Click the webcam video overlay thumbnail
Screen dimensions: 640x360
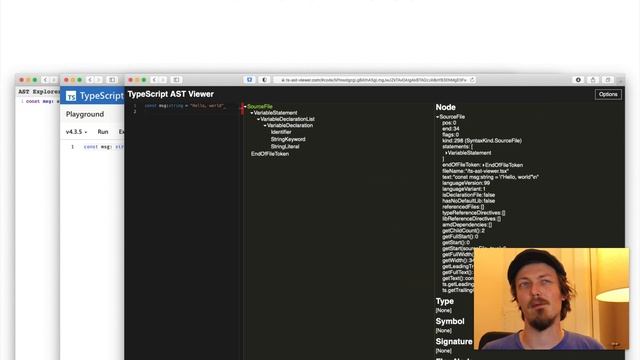pyautogui.click(x=551, y=299)
